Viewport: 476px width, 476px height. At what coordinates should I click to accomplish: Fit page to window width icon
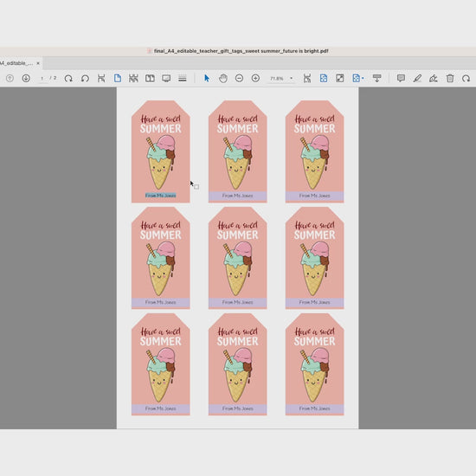click(307, 78)
